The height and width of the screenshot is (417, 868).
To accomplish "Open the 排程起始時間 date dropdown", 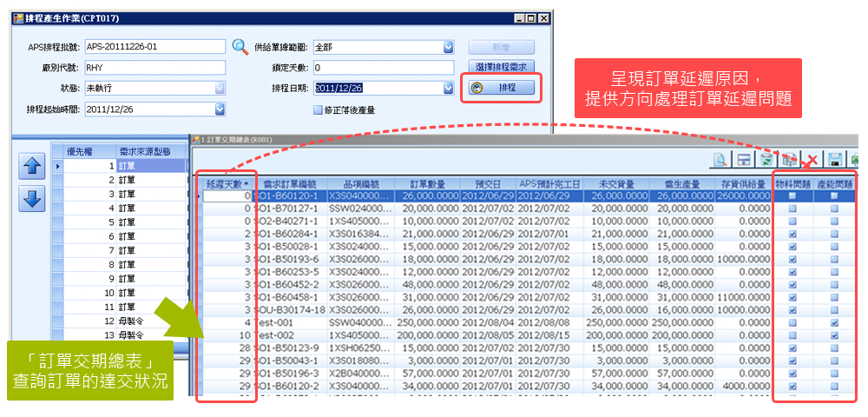I will click(220, 109).
